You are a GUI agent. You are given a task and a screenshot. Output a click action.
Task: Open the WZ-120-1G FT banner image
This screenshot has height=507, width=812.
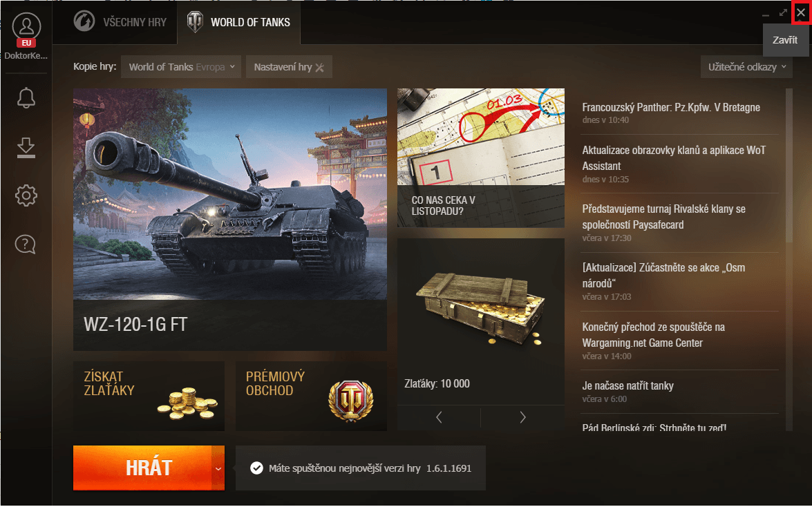pos(230,220)
